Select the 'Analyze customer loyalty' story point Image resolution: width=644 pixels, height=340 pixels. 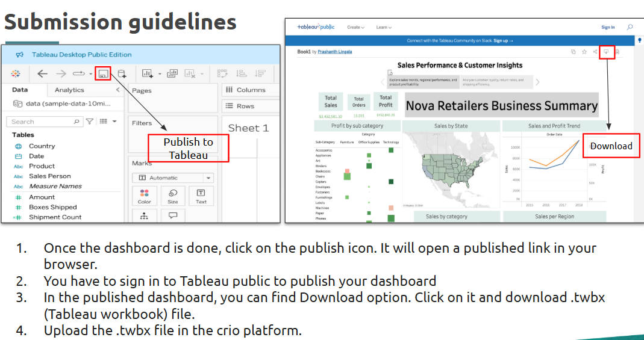[496, 82]
